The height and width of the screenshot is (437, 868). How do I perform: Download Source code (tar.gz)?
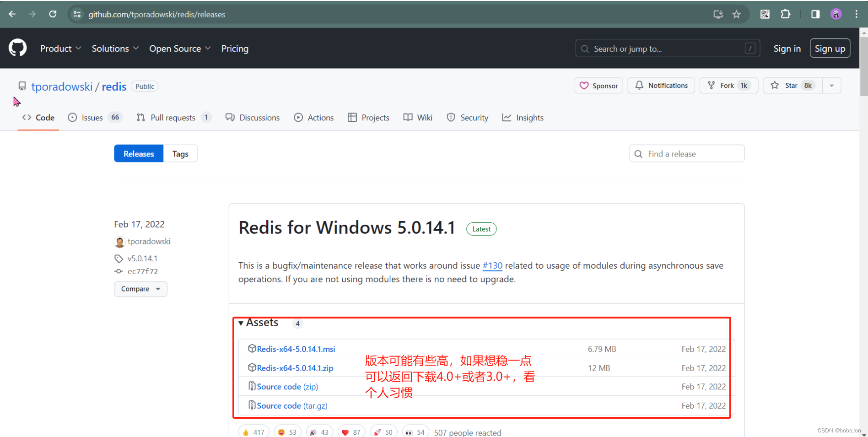point(292,405)
